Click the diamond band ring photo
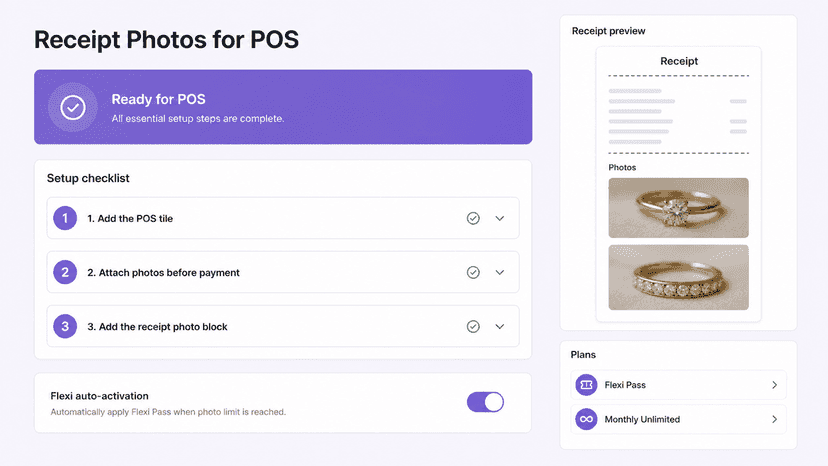The image size is (828, 466). 679,277
